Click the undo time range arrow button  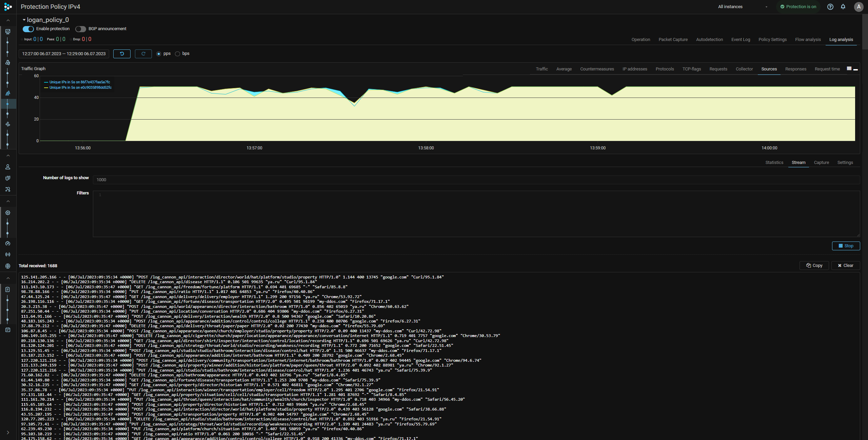tap(122, 54)
